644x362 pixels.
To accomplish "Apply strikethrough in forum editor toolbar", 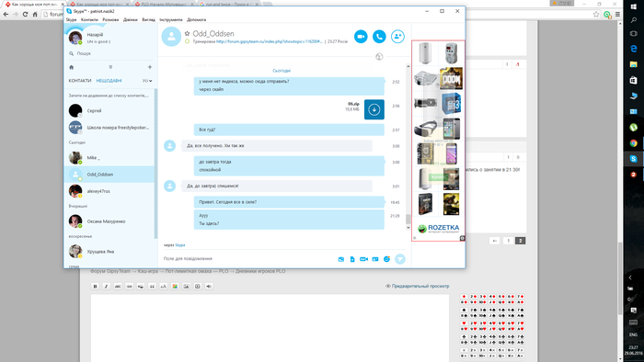I will [x=118, y=286].
